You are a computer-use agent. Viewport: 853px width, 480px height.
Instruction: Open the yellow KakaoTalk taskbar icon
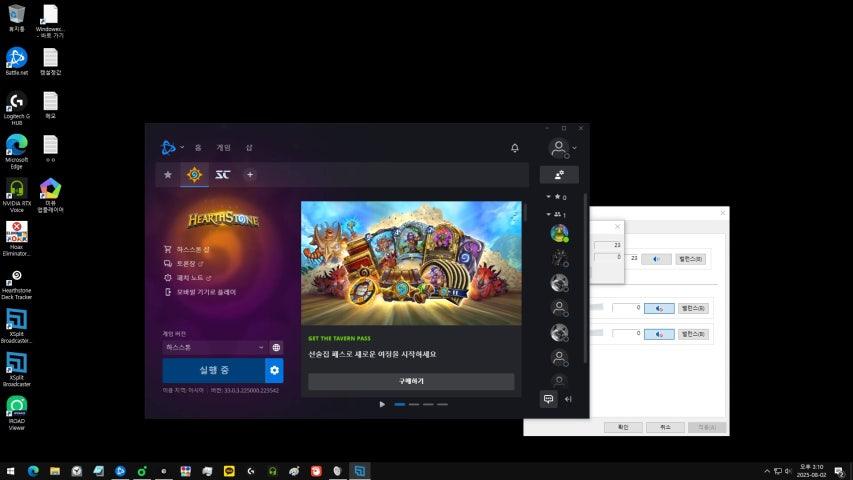pyautogui.click(x=229, y=471)
